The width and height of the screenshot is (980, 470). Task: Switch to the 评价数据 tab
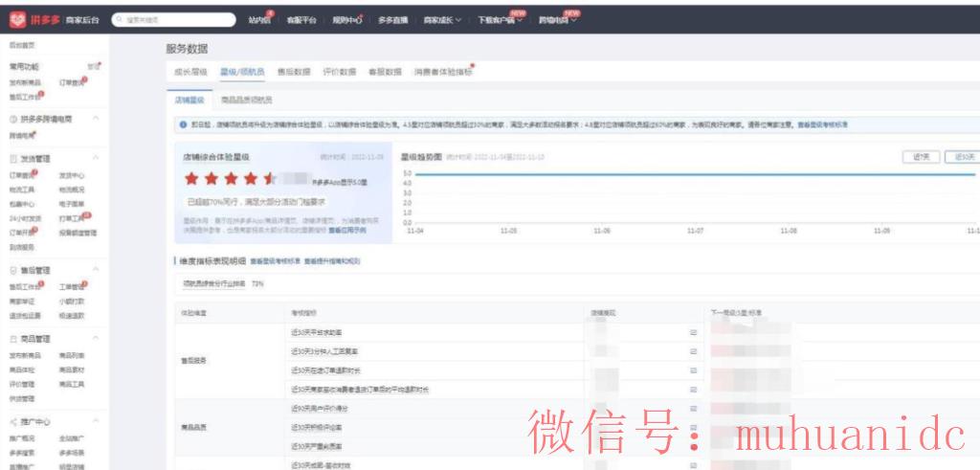pos(339,72)
